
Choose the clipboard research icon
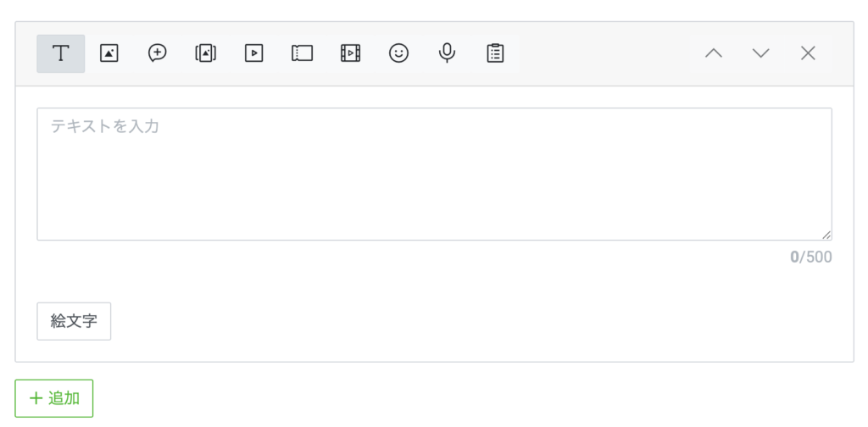(x=495, y=53)
